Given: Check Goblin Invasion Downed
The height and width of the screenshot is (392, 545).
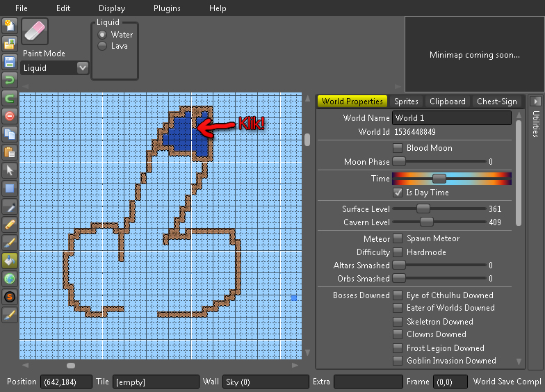Looking at the screenshot, I should (398, 361).
